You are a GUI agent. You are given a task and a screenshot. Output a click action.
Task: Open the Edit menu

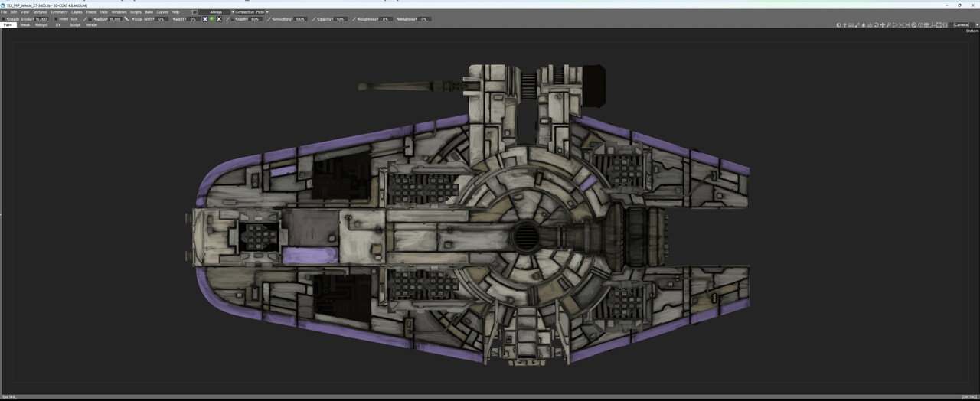click(x=14, y=12)
